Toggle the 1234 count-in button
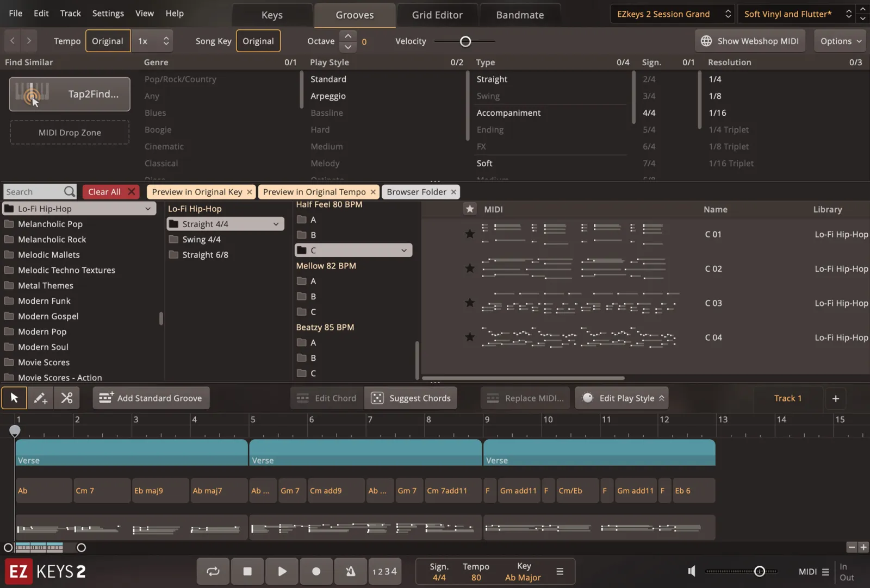Screen dimensions: 870x588 tap(384, 571)
